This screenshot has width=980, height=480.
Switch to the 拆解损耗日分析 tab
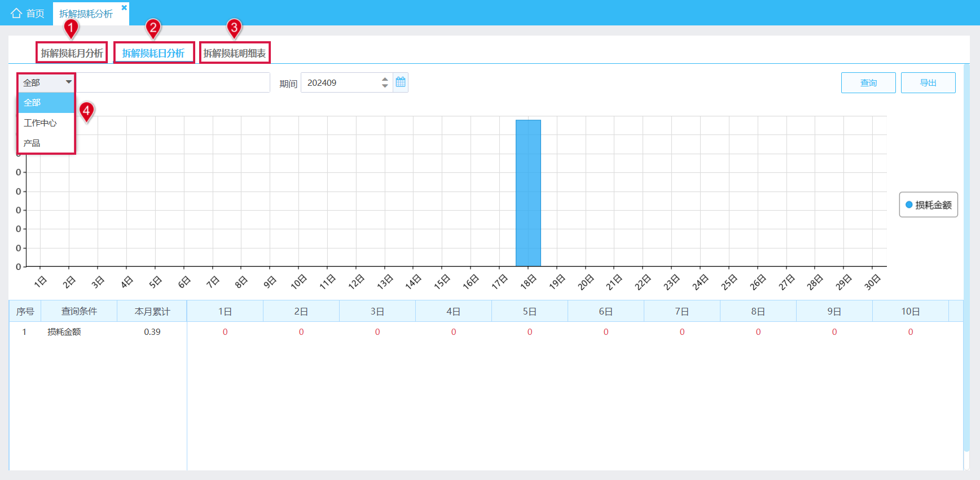153,53
